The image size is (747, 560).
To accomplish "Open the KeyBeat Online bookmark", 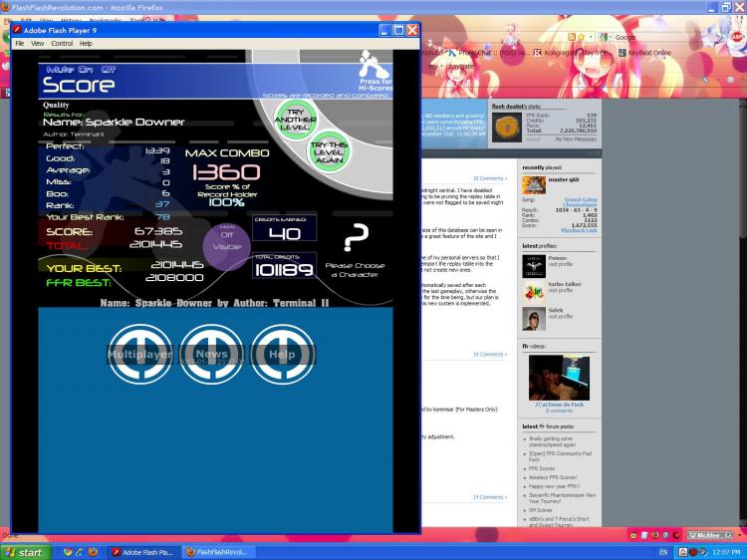I will 644,53.
